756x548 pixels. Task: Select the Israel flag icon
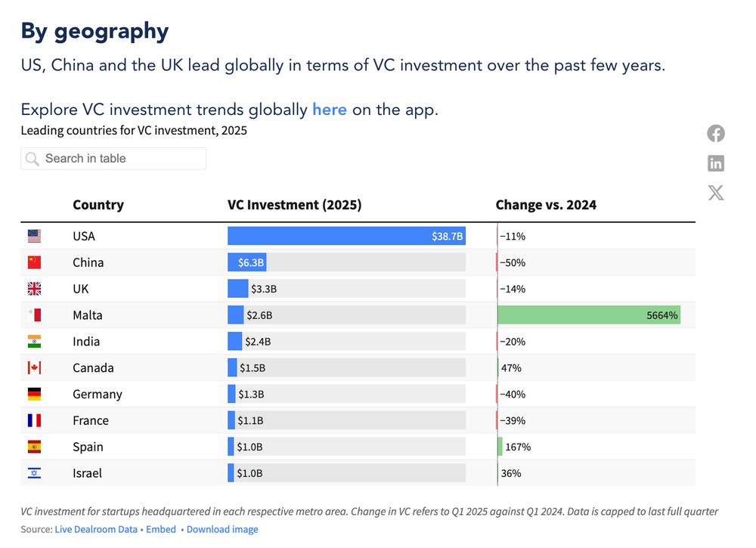click(x=34, y=472)
